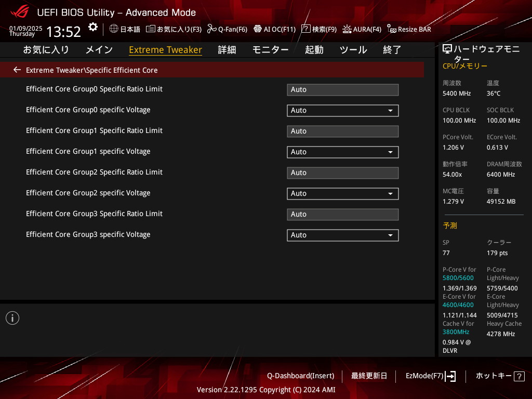Switch to the ツール tab
This screenshot has height=399, width=532.
(353, 50)
